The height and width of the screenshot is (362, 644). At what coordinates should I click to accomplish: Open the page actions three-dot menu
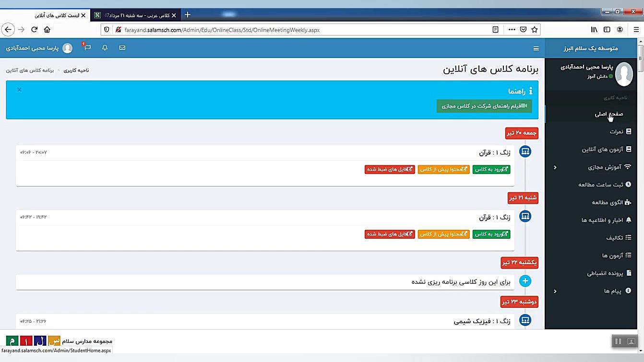pyautogui.click(x=512, y=30)
